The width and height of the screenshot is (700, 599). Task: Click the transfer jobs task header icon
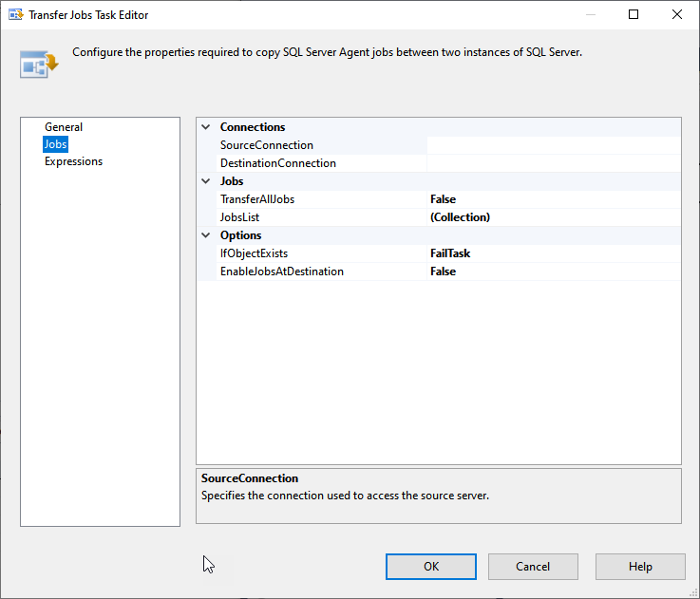point(39,65)
